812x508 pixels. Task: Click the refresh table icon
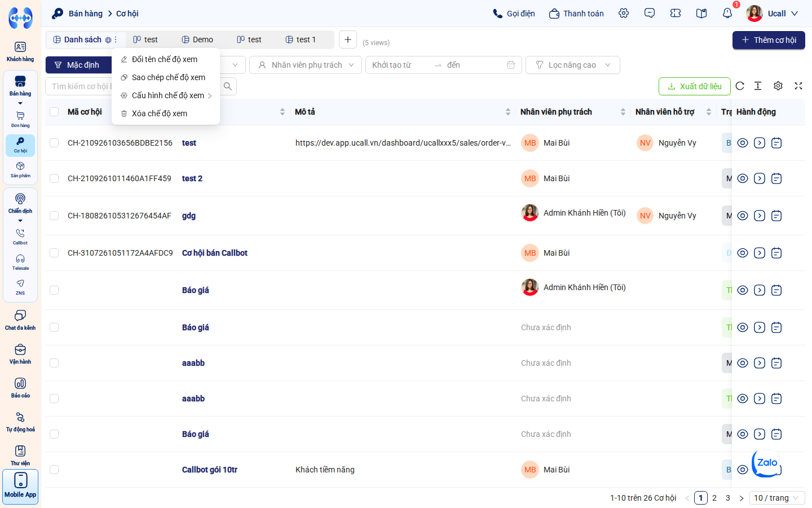[x=740, y=86]
